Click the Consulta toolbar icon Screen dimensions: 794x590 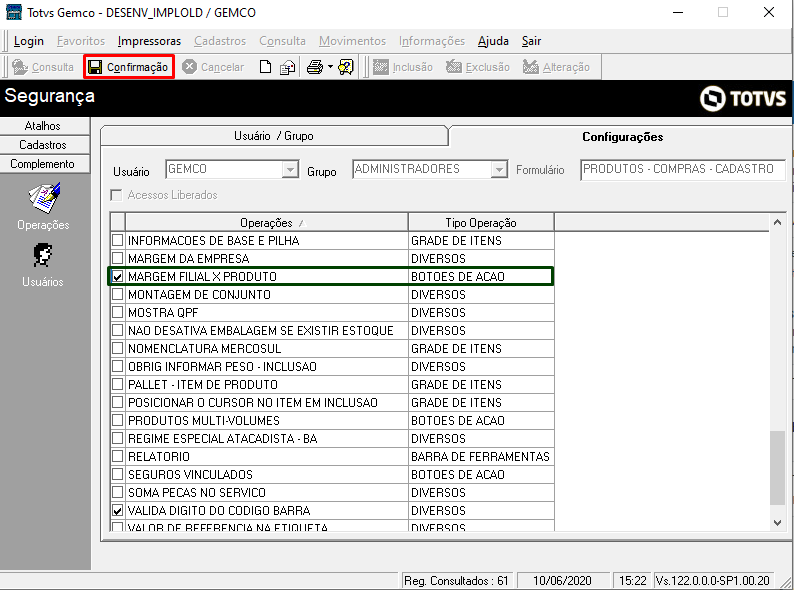tap(21, 67)
